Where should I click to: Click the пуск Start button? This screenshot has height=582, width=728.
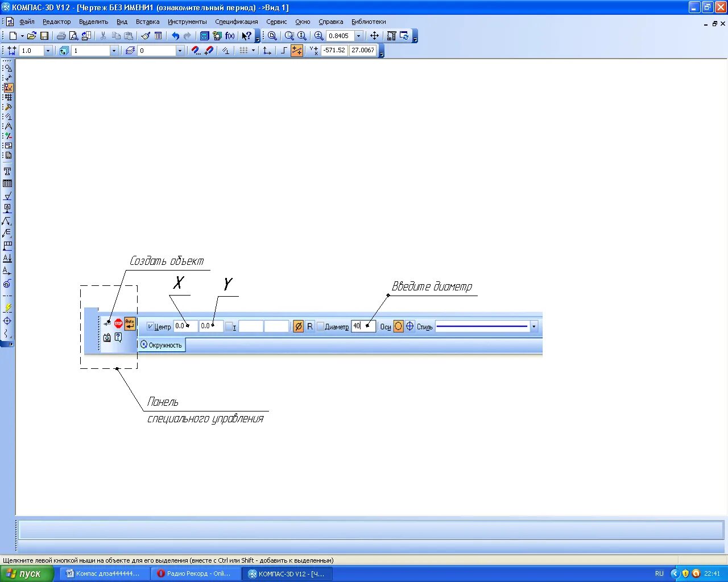click(x=27, y=573)
